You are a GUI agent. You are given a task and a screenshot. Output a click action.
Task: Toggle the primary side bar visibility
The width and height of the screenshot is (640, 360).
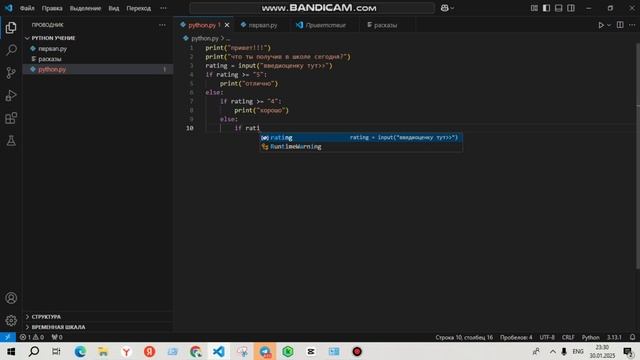(x=546, y=8)
